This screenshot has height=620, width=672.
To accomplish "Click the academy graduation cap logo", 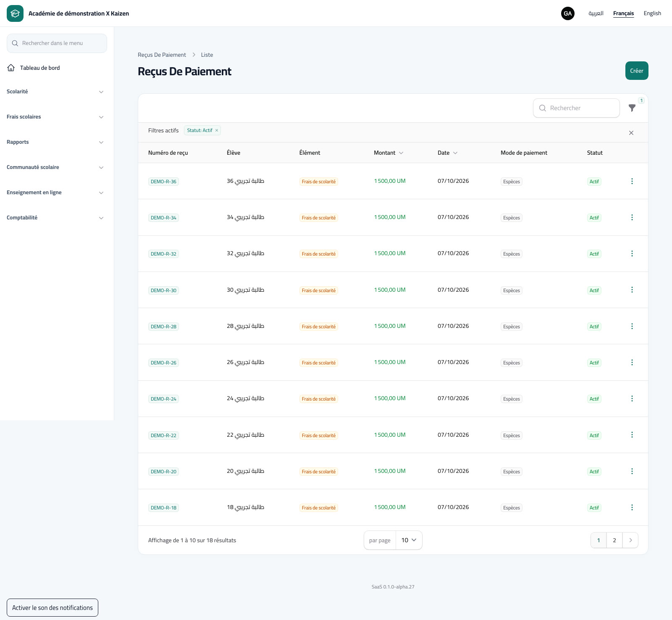I will click(15, 13).
